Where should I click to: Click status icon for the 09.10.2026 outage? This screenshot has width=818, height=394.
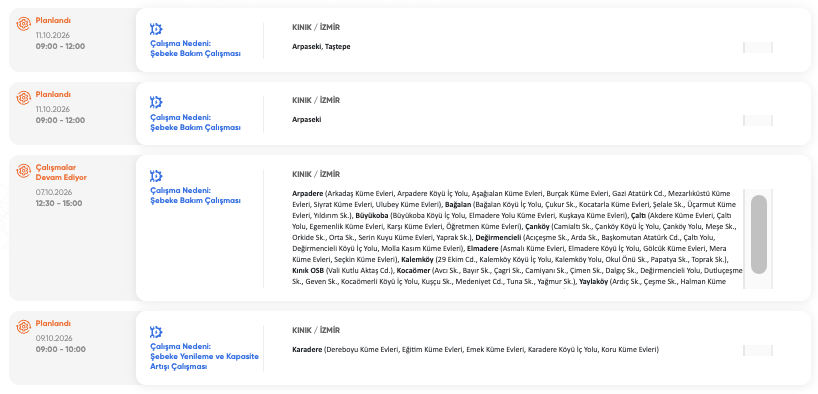(23, 327)
